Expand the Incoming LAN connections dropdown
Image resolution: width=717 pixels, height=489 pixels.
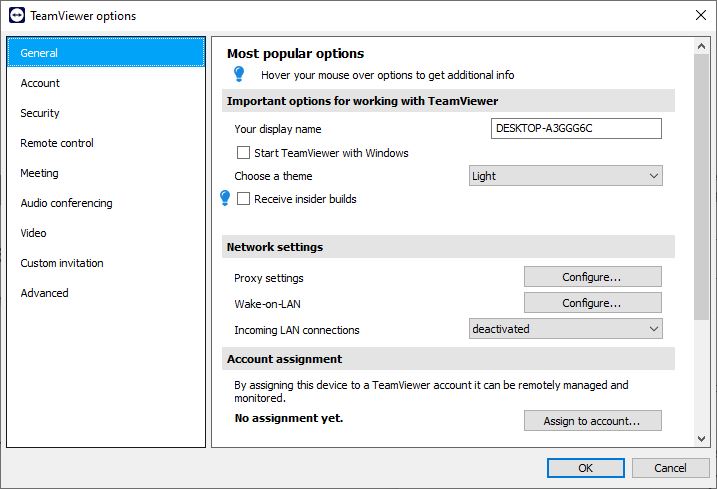tap(566, 329)
